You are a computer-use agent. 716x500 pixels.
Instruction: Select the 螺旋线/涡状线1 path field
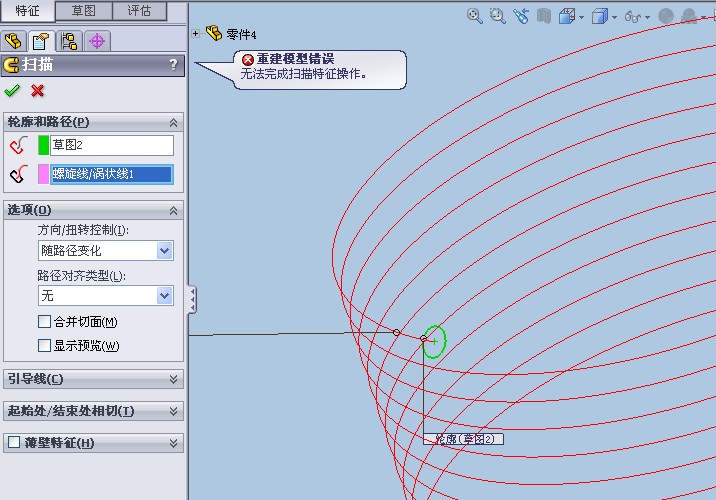click(x=112, y=174)
